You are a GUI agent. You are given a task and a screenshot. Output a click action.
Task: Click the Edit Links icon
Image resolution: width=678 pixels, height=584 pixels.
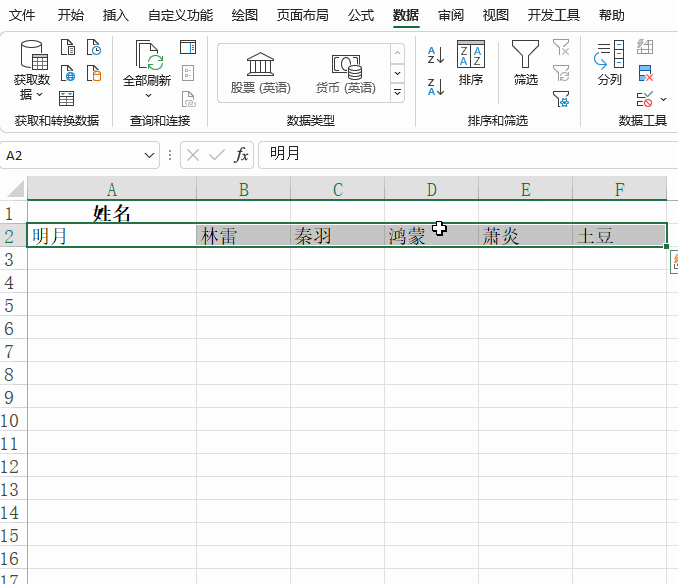click(x=189, y=99)
